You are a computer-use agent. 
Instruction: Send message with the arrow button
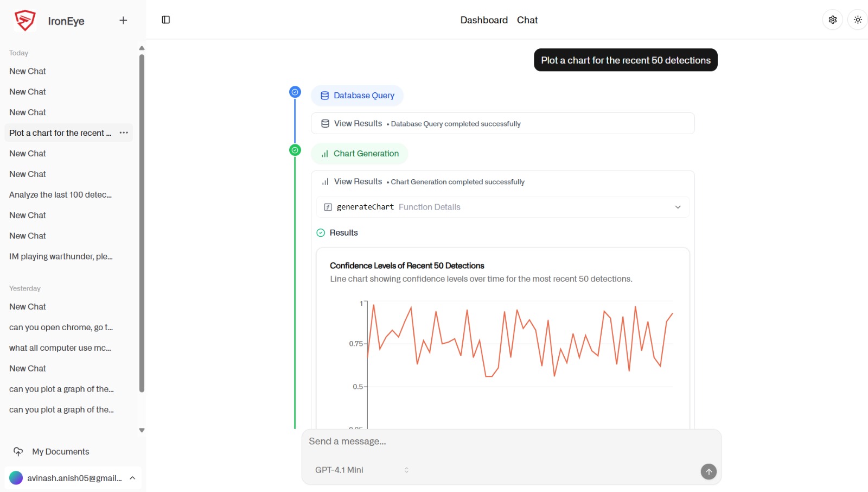click(709, 471)
